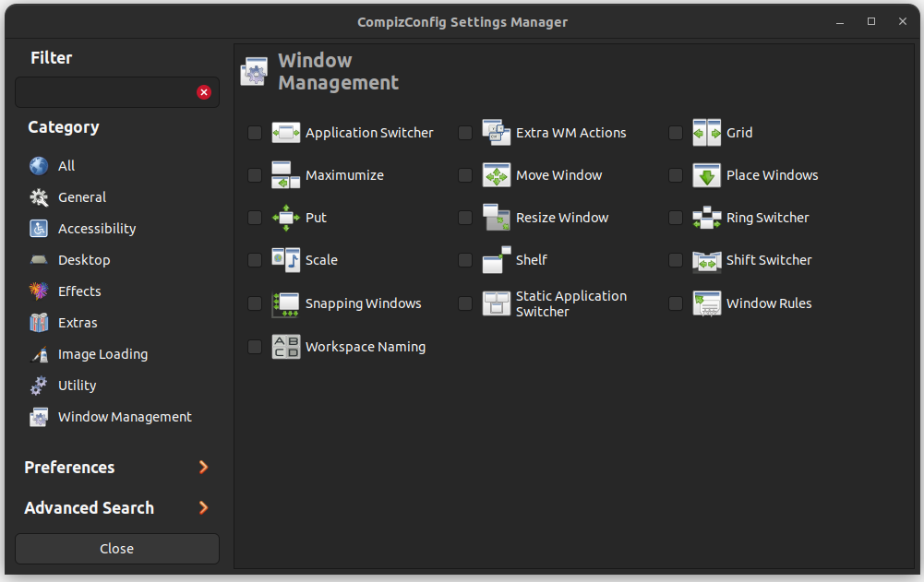Click the Accessibility category icon

tap(39, 229)
